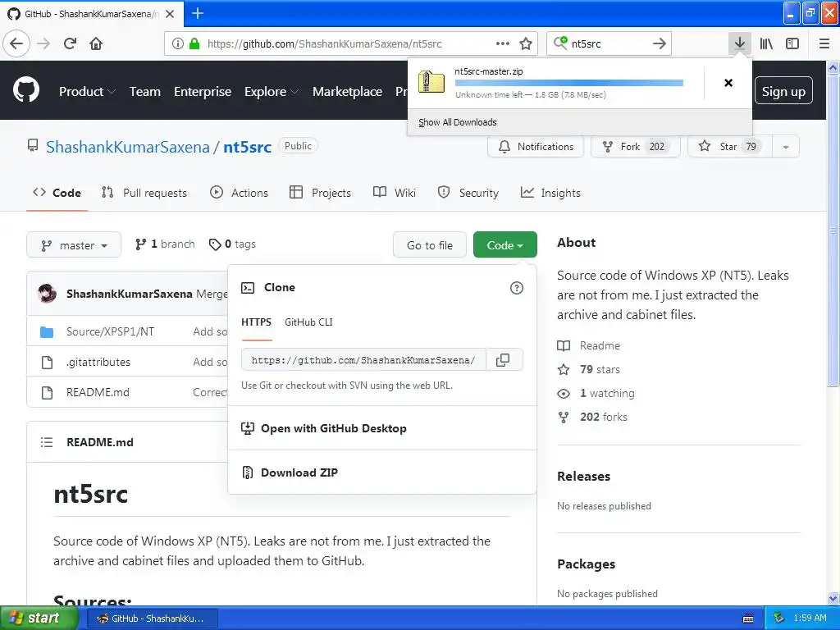
Task: Open page actions three-dots menu
Action: [503, 43]
